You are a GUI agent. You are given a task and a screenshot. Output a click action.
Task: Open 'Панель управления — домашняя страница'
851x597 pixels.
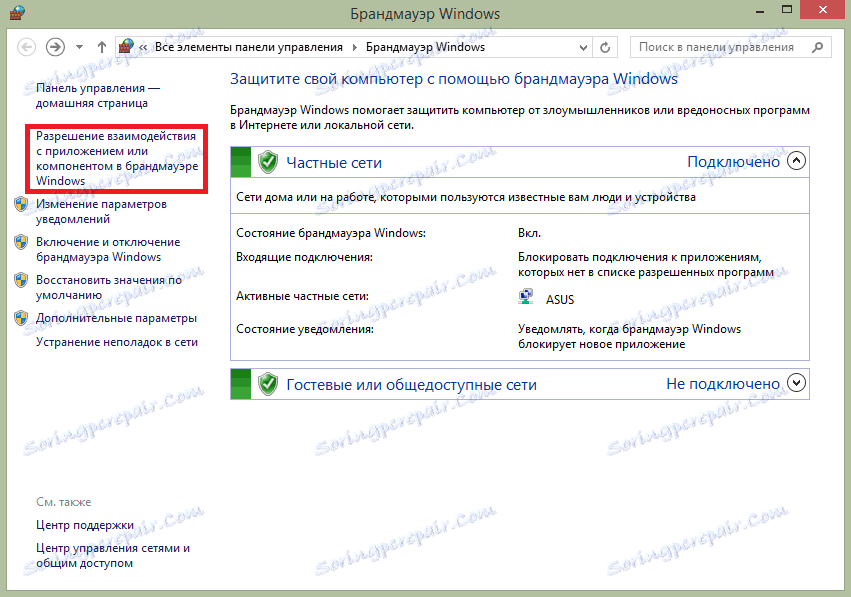[x=98, y=96]
